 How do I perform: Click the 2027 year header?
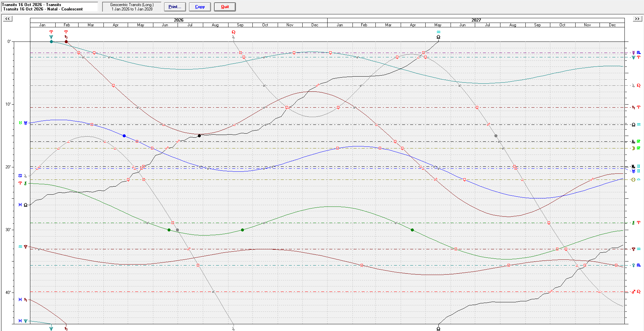coord(476,20)
